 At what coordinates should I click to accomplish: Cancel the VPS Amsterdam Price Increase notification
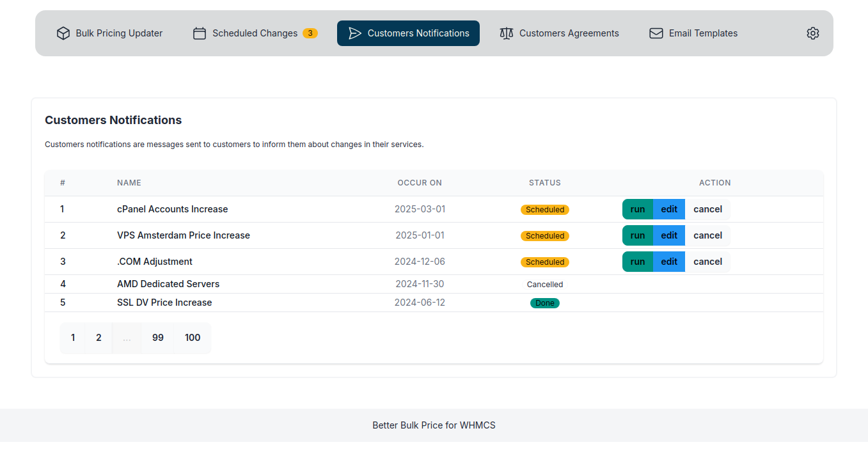click(x=707, y=235)
